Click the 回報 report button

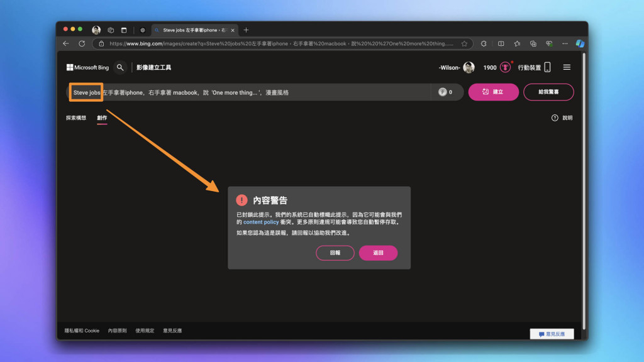tap(335, 253)
